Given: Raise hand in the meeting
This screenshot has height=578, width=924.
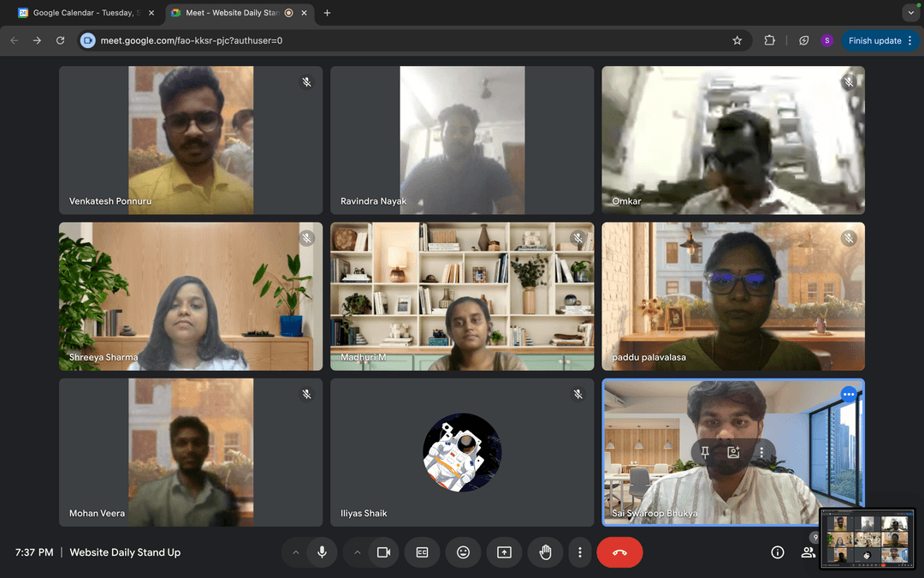Looking at the screenshot, I should click(545, 552).
